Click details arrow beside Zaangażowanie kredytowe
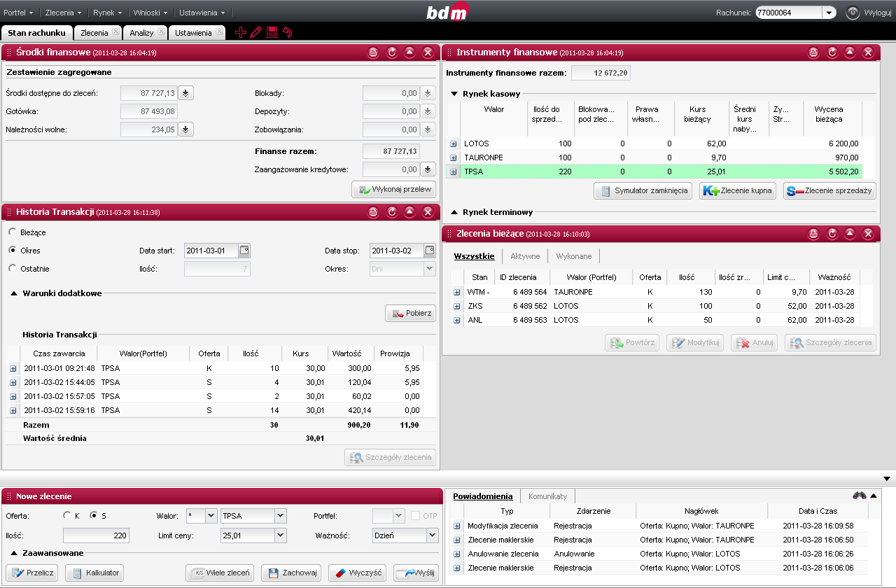The width and height of the screenshot is (896, 588). pyautogui.click(x=428, y=169)
